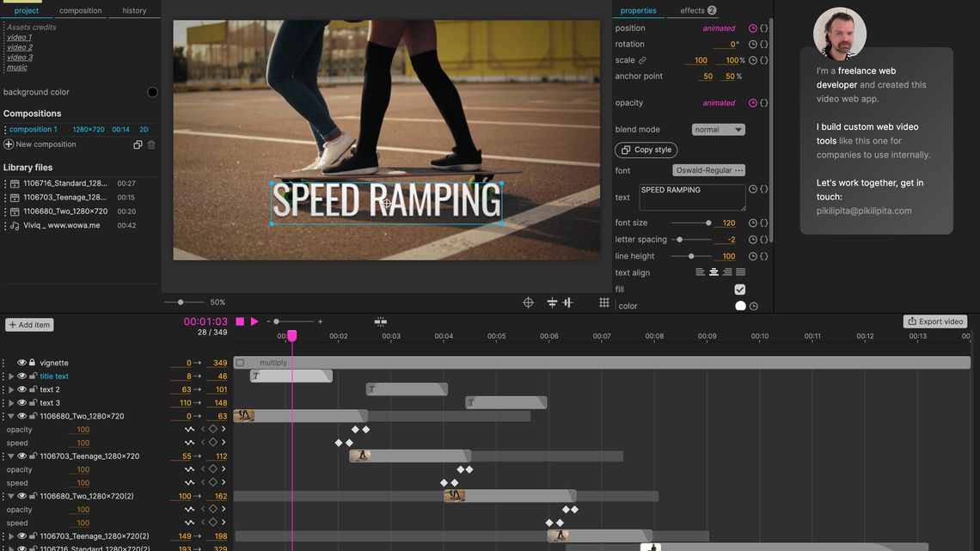Collapse the 1106680_Two_1280×720 layer
980x551 pixels.
(10, 416)
